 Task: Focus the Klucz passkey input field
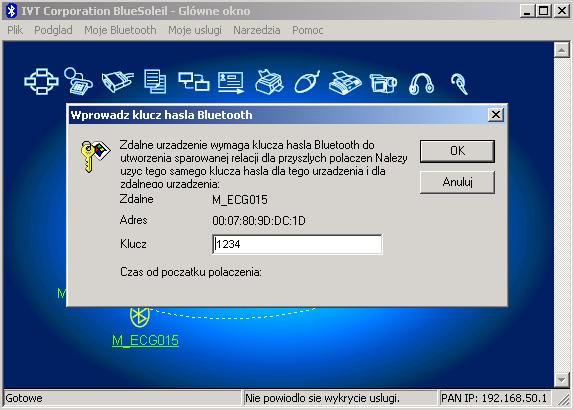point(297,244)
